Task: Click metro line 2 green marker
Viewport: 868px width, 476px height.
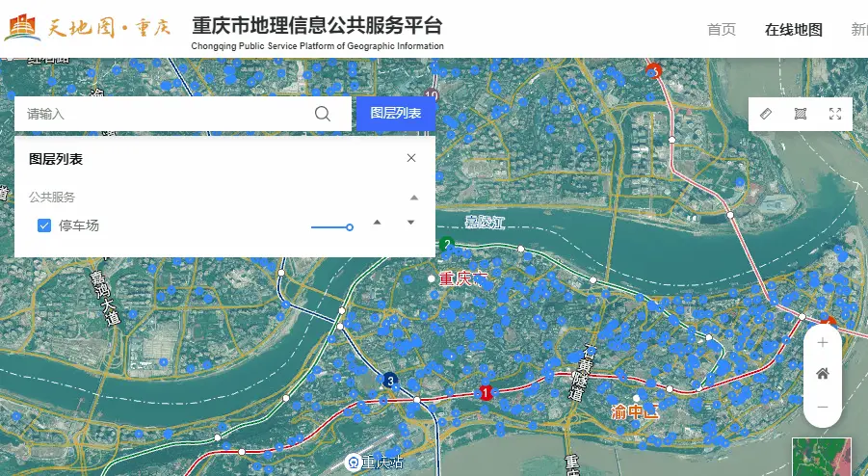Action: (447, 244)
